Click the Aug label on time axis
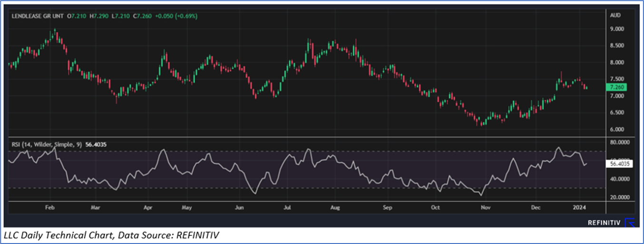 335,208
